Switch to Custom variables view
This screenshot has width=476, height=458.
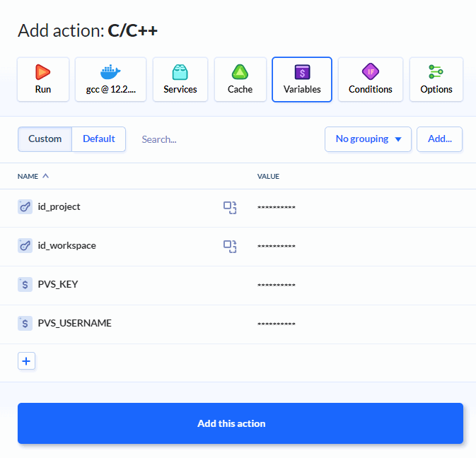45,139
